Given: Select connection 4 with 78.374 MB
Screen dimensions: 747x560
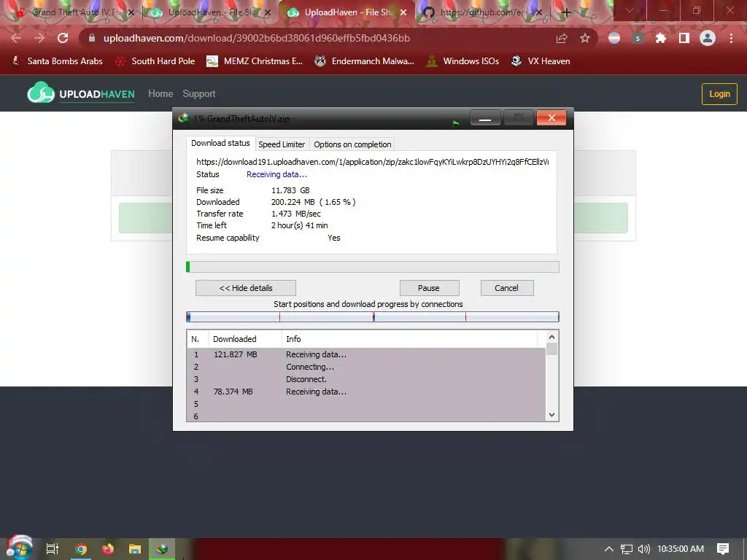Looking at the screenshot, I should [x=366, y=392].
